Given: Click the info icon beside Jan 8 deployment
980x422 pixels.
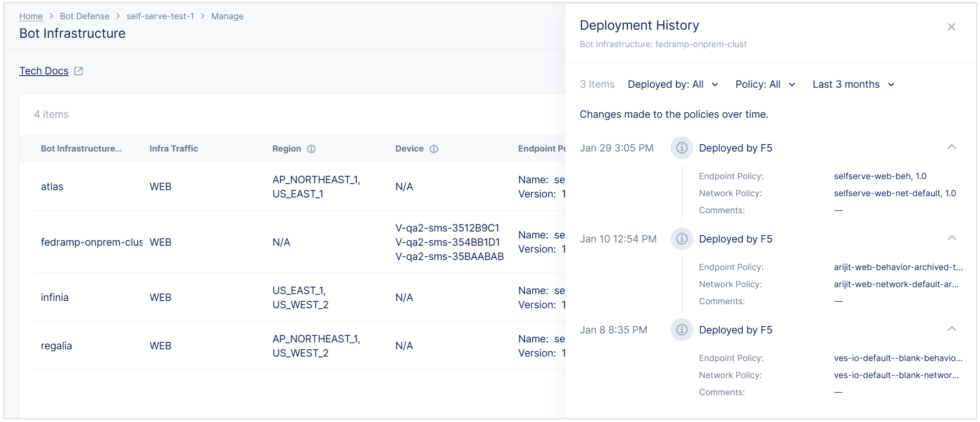Looking at the screenshot, I should point(681,329).
